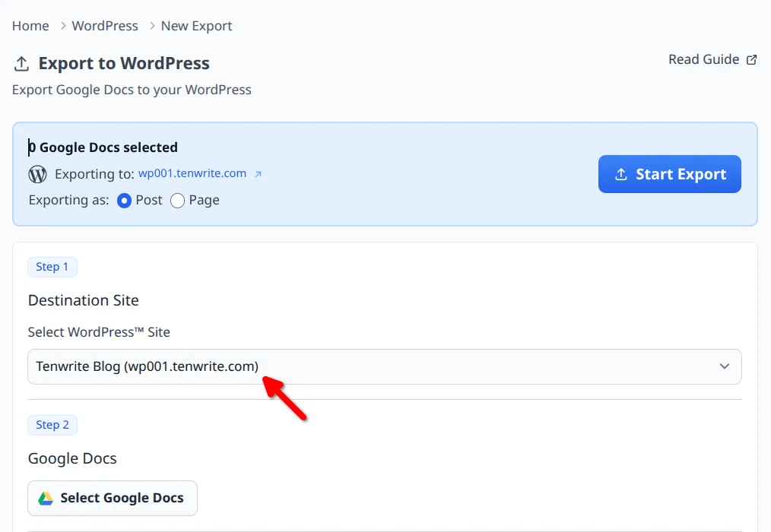Image resolution: width=771 pixels, height=532 pixels.
Task: Click the "Step 1" badge
Action: (x=52, y=266)
